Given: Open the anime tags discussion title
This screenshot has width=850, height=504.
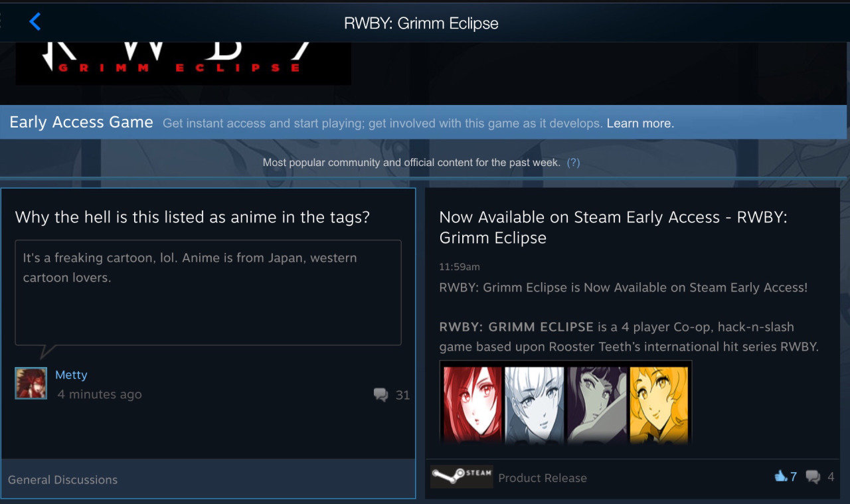Looking at the screenshot, I should pos(193,217).
